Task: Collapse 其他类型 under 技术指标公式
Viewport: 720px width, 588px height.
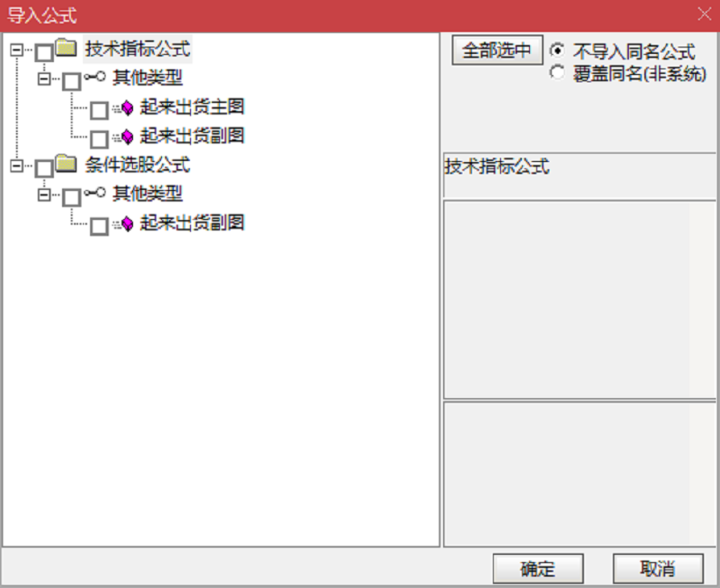Action: 44,79
